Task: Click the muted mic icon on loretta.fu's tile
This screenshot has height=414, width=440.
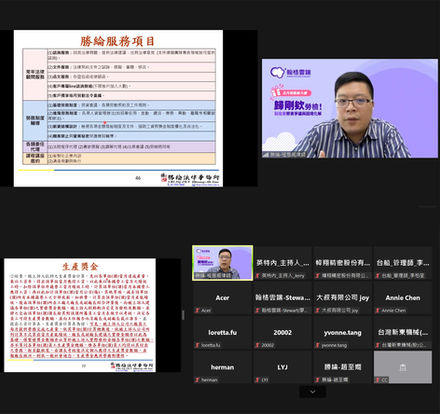Action: pyautogui.click(x=197, y=345)
